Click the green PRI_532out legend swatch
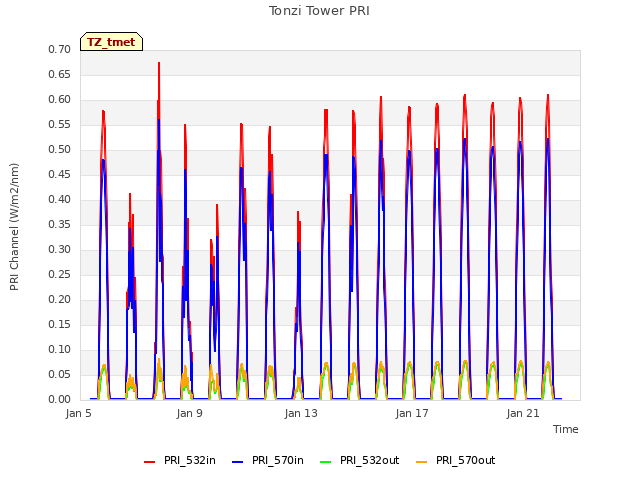The image size is (640, 480). (x=326, y=461)
